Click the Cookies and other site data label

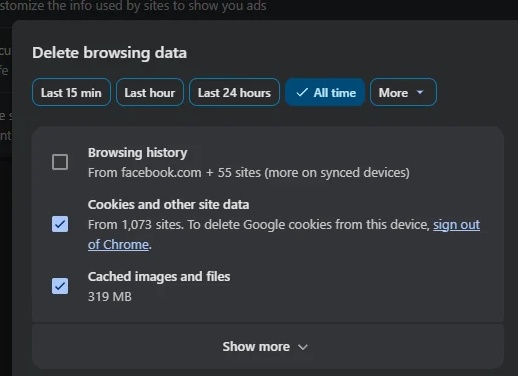pyautogui.click(x=169, y=205)
